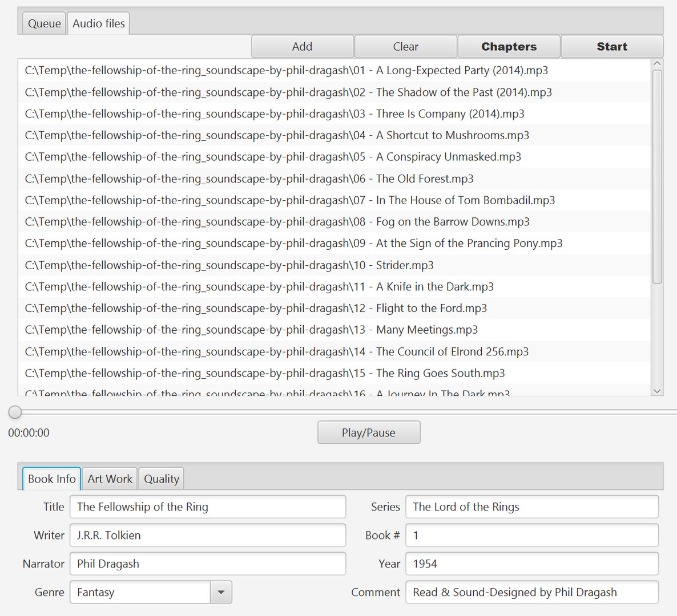Click the scrollbar down arrow
The image size is (677, 616).
click(x=656, y=391)
